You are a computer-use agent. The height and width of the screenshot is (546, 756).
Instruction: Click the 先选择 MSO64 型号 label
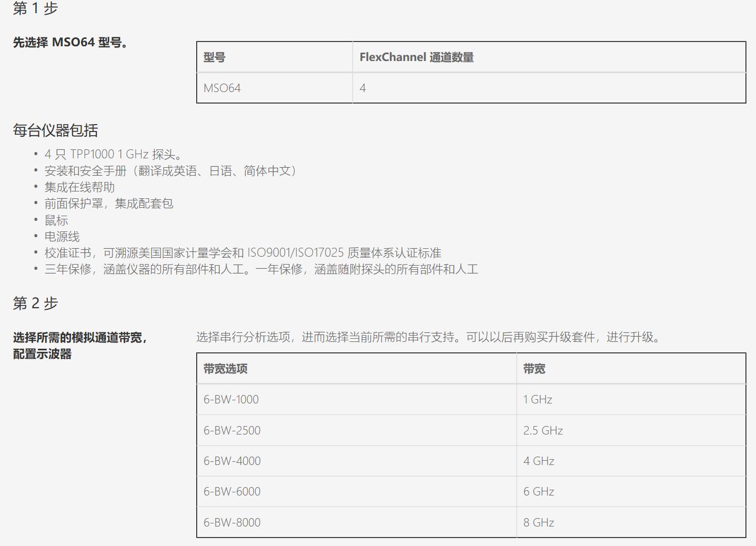click(x=70, y=43)
